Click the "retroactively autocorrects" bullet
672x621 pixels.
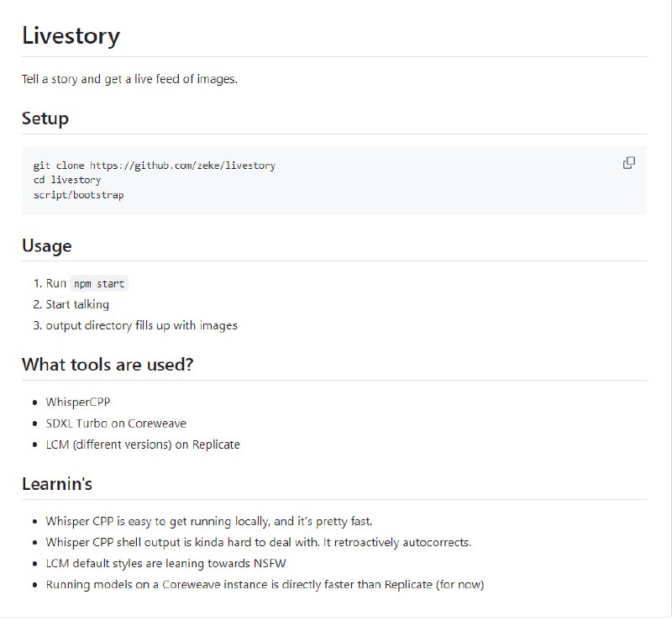(259, 542)
